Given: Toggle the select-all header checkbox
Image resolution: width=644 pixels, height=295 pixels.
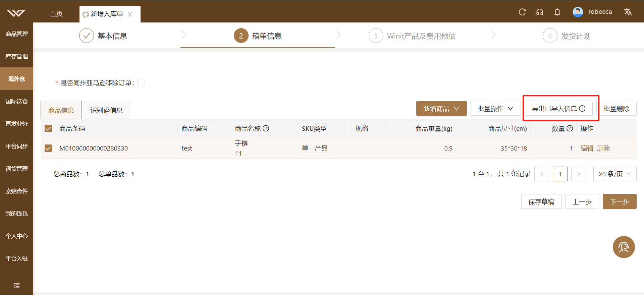Looking at the screenshot, I should click(48, 128).
